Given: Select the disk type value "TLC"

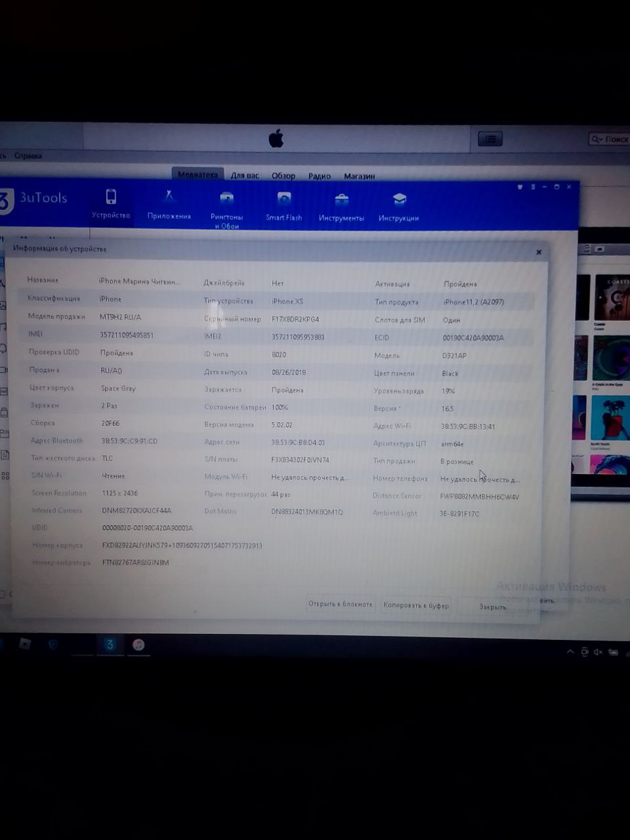Looking at the screenshot, I should (x=107, y=458).
